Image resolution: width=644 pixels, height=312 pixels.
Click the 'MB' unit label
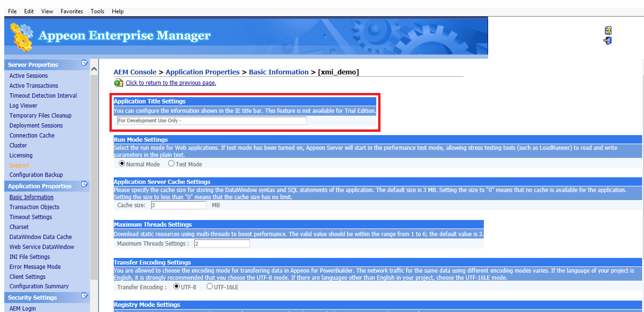[216, 205]
